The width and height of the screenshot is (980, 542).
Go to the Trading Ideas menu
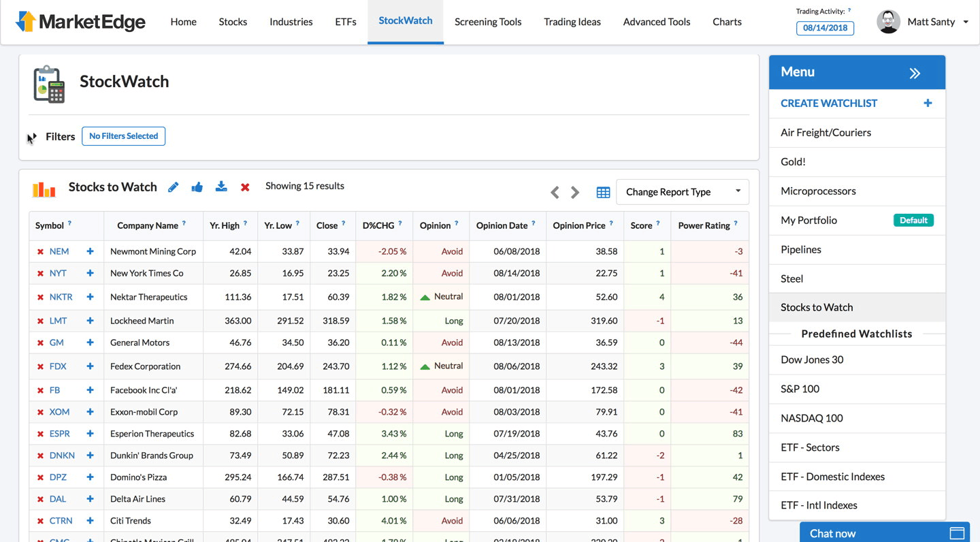(572, 22)
